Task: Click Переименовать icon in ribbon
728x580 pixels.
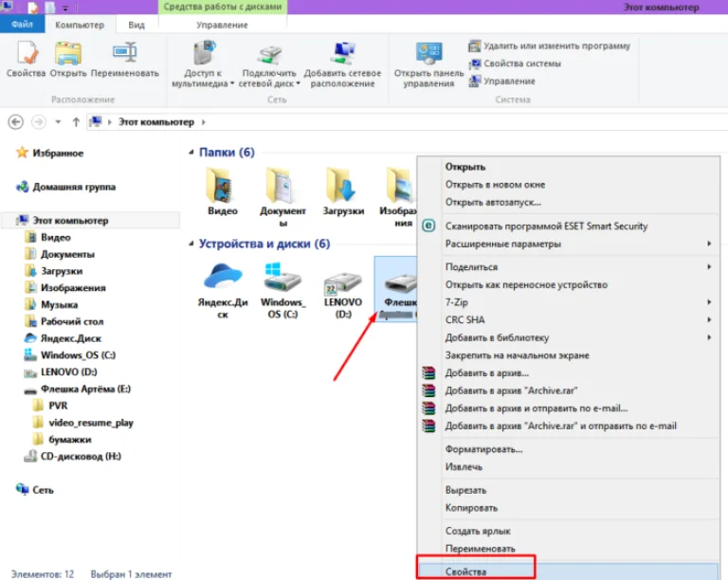Action: click(x=124, y=59)
